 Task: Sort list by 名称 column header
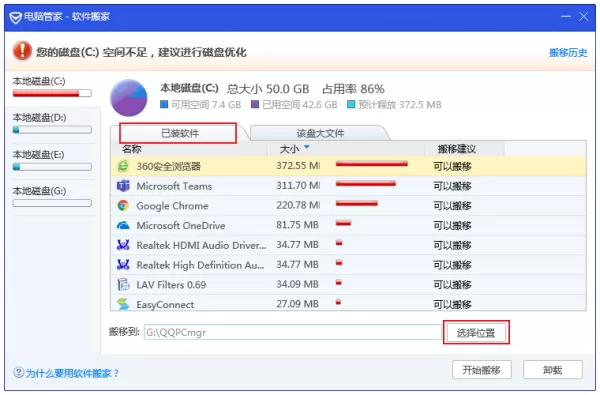132,149
